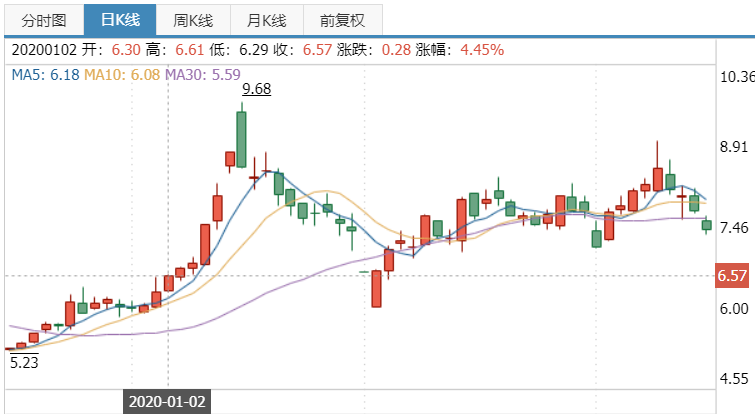Expand the 前复权 adjustment option

point(342,20)
